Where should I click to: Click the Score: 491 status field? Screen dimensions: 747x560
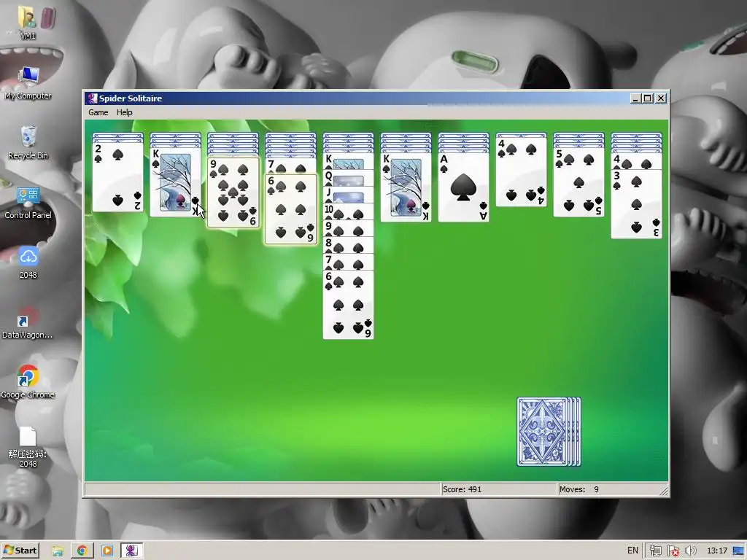click(498, 489)
